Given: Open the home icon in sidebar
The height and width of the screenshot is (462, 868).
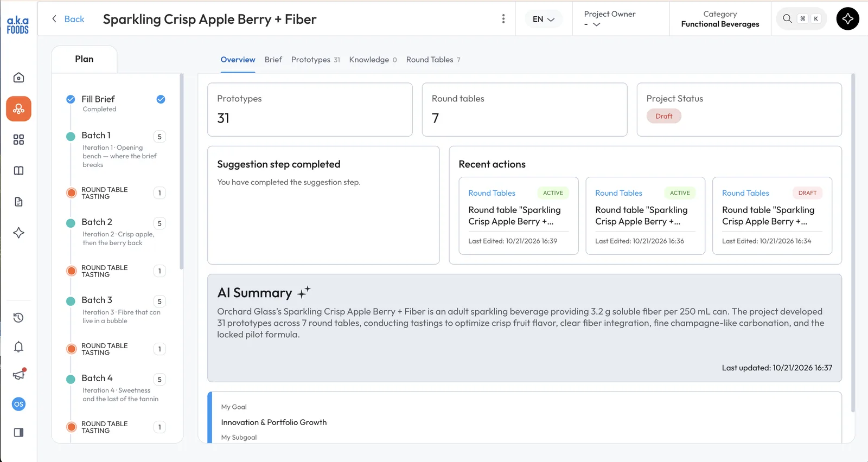Looking at the screenshot, I should [x=18, y=78].
